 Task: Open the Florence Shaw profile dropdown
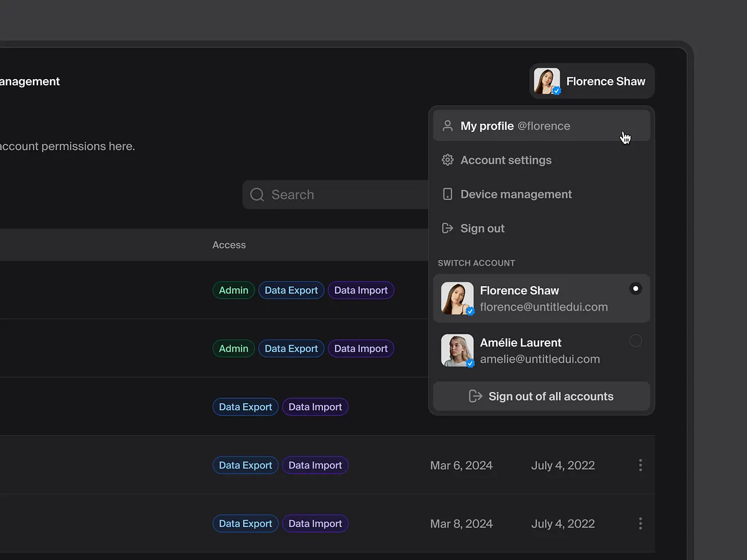[x=591, y=81]
